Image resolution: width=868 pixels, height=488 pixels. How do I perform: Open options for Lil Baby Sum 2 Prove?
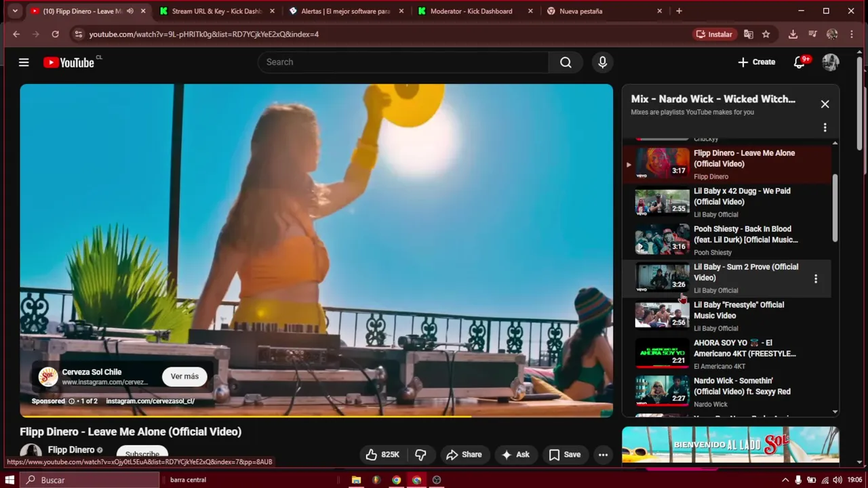point(816,279)
